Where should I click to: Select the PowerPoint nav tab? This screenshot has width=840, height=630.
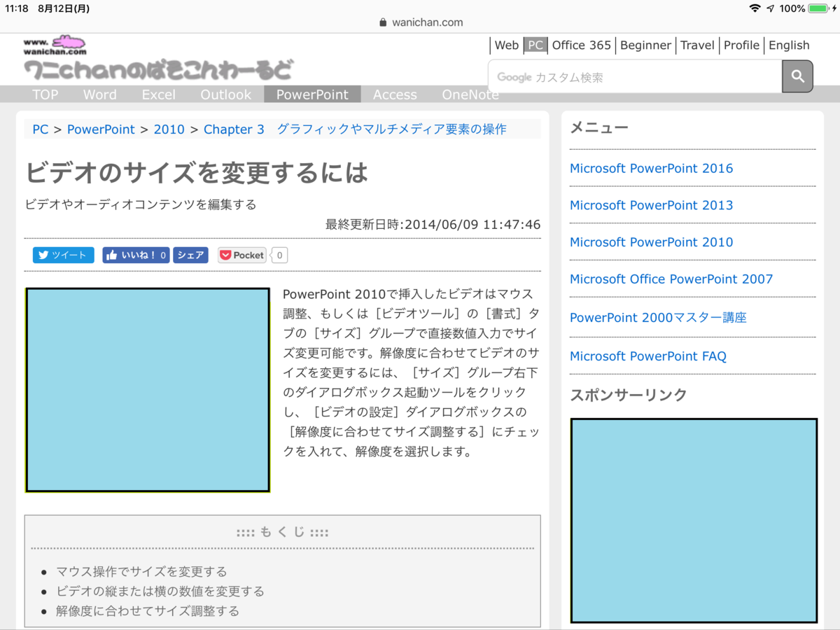(x=312, y=94)
